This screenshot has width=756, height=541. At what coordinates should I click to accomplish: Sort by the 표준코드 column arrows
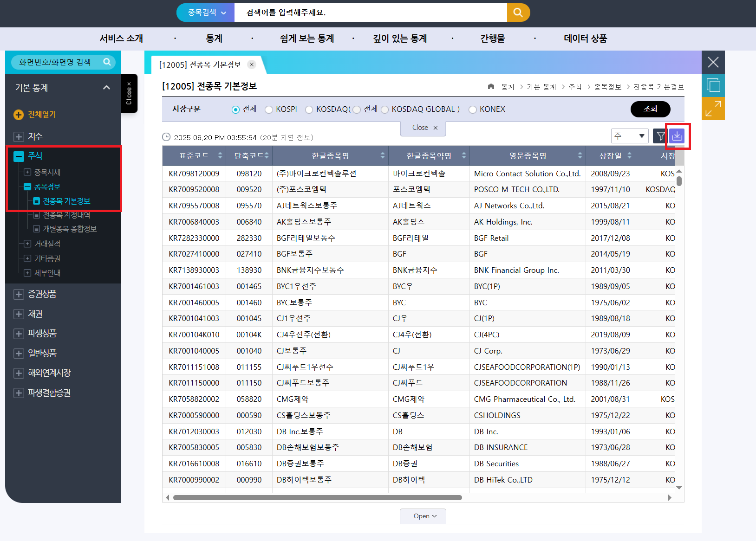(x=220, y=155)
